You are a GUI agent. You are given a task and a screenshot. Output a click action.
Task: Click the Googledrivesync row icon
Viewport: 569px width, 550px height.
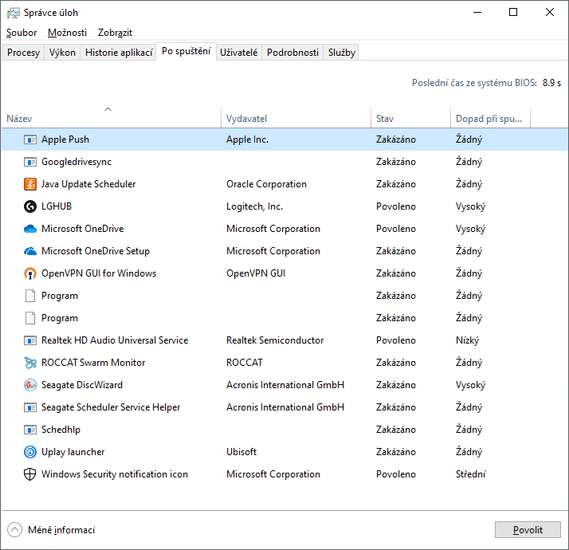coord(30,162)
